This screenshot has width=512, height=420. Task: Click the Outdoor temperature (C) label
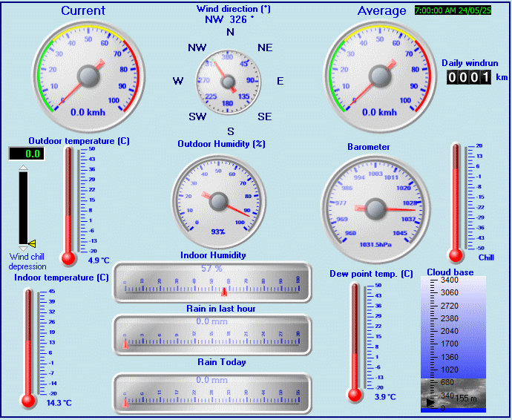(x=79, y=141)
